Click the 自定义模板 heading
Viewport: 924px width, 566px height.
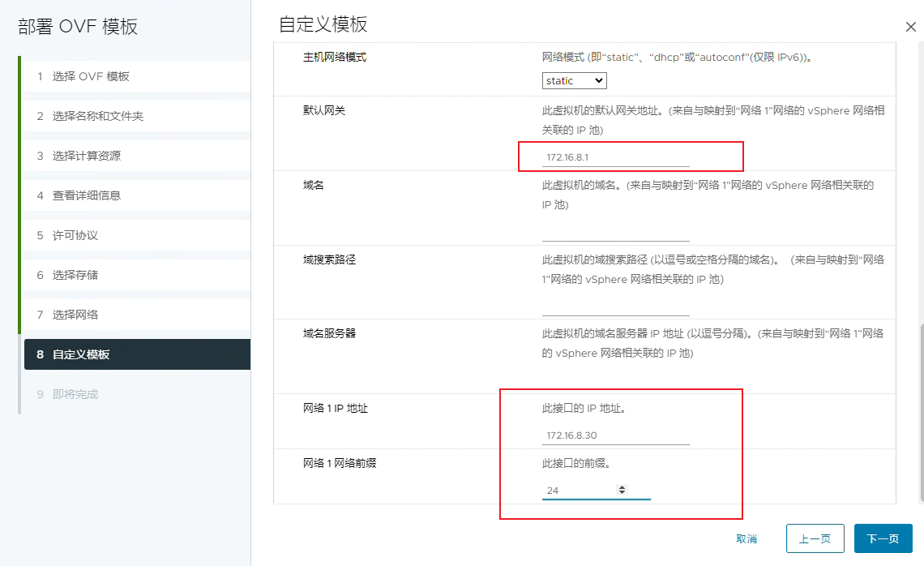click(323, 24)
